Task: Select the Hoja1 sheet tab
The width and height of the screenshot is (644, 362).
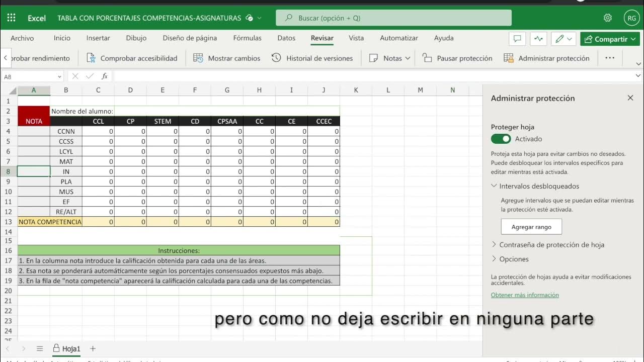Action: [67, 348]
